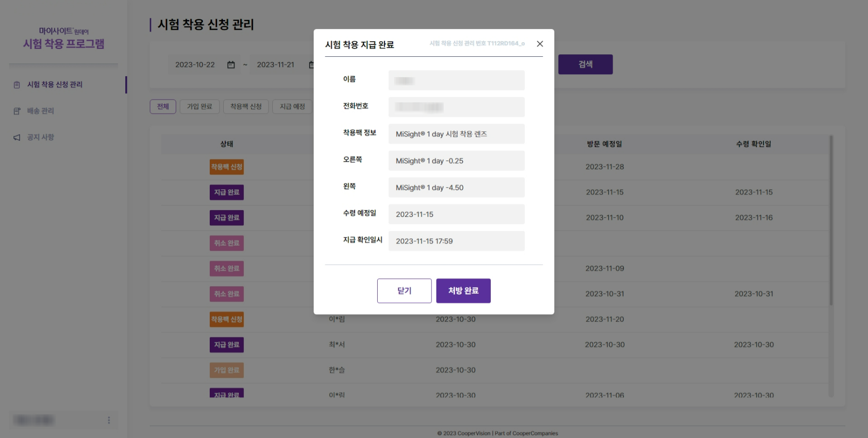Click the 2023-11-21 end date field
The image size is (868, 438).
tap(275, 65)
